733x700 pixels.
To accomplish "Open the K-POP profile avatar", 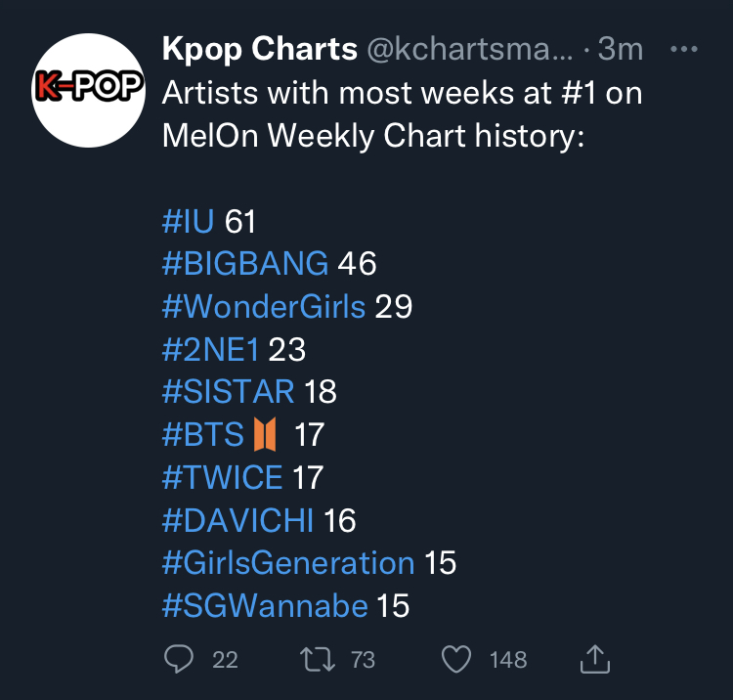I will click(x=88, y=90).
